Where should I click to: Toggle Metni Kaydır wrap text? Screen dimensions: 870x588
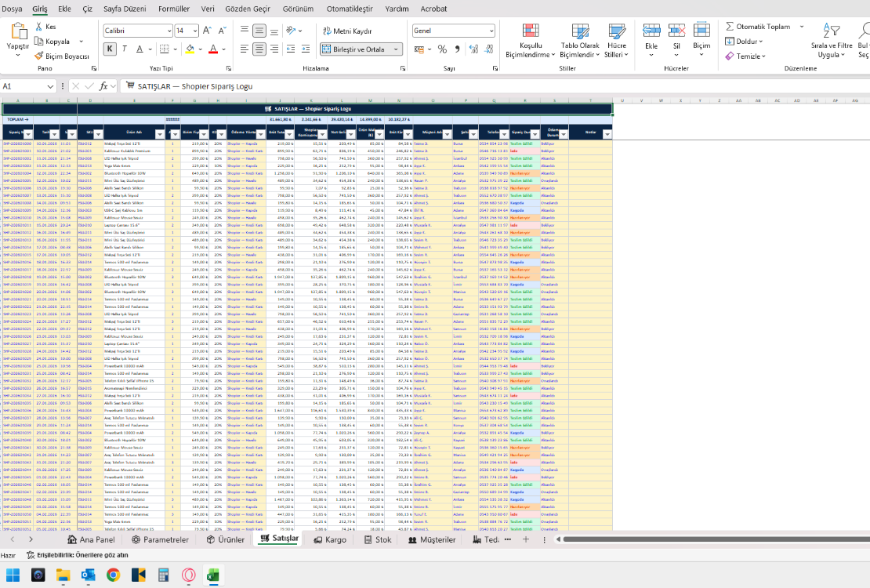click(347, 31)
